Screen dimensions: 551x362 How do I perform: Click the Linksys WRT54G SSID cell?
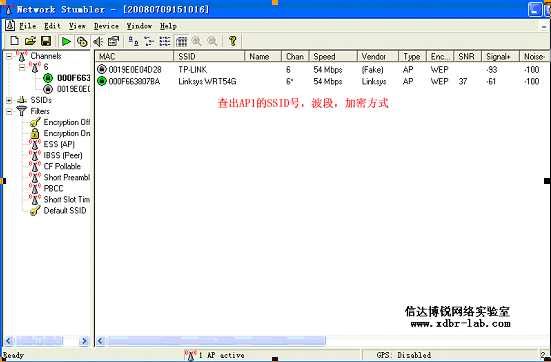[x=207, y=82]
